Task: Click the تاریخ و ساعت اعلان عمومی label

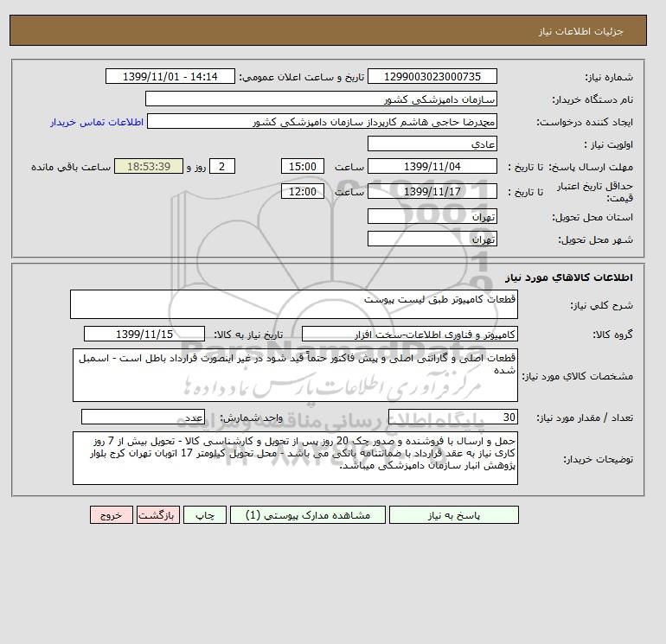Action: pos(302,77)
